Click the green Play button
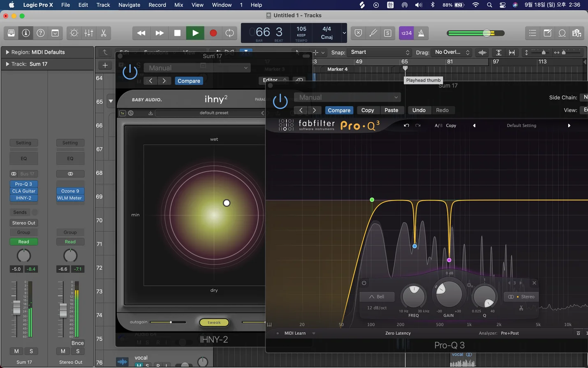 195,33
